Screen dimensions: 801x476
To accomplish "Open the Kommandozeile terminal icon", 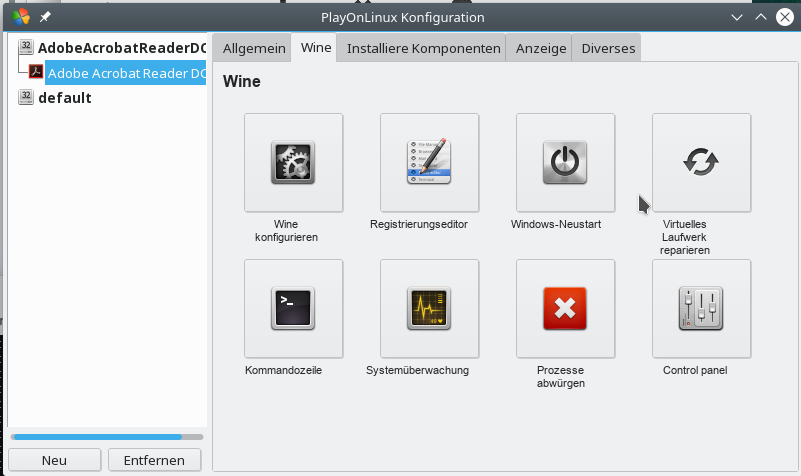I will tap(293, 308).
